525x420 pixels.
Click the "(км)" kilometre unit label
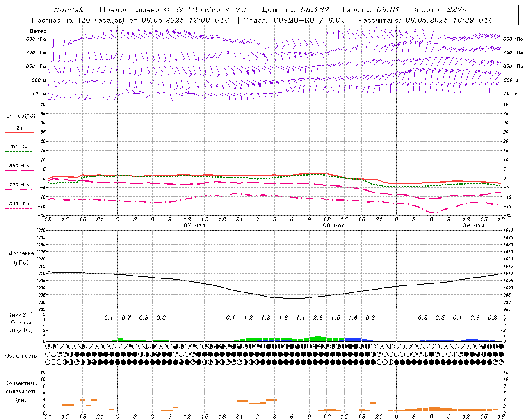tap(21, 399)
